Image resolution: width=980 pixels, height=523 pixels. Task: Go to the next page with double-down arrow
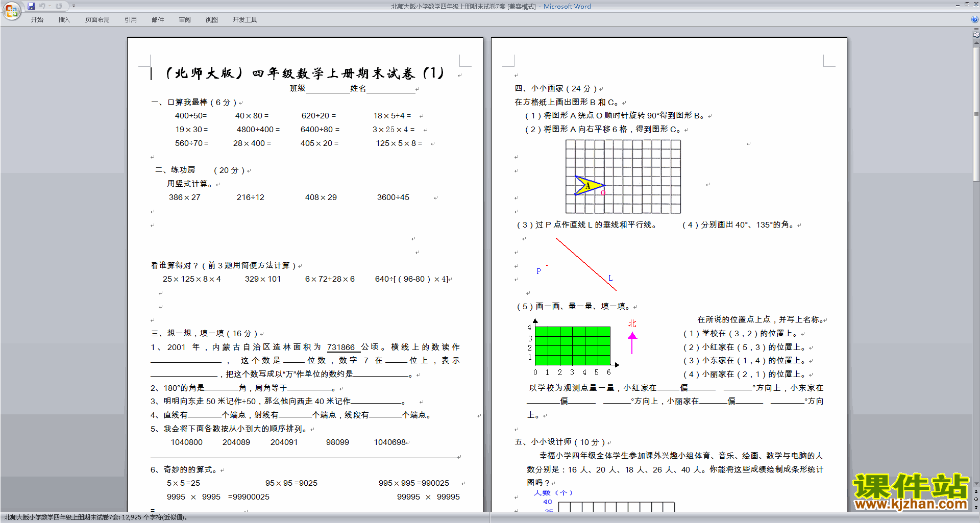click(x=976, y=507)
